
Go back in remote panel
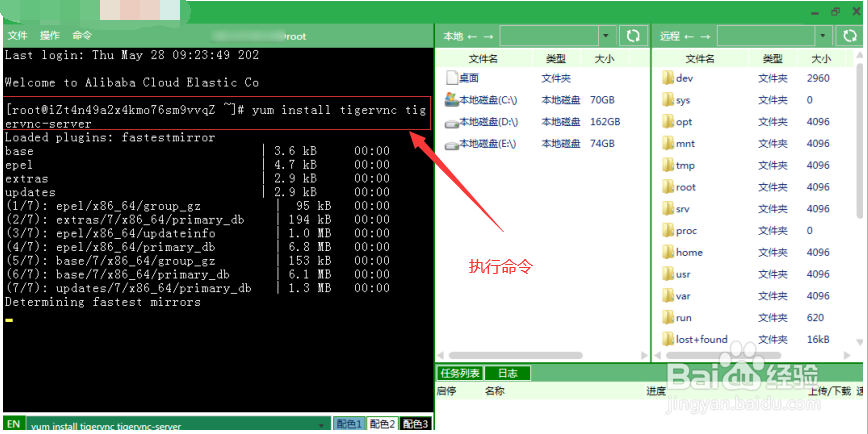[x=689, y=37]
